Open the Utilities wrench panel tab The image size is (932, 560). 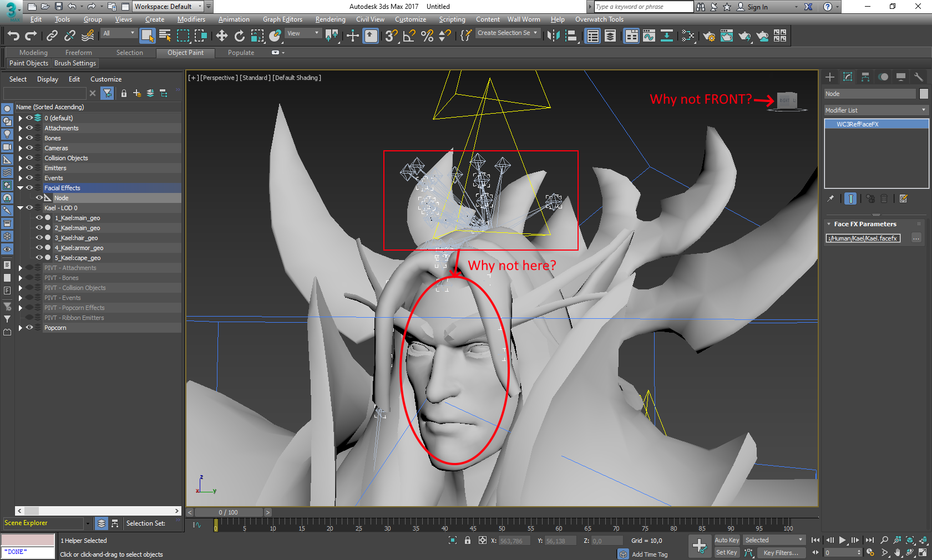(x=919, y=77)
